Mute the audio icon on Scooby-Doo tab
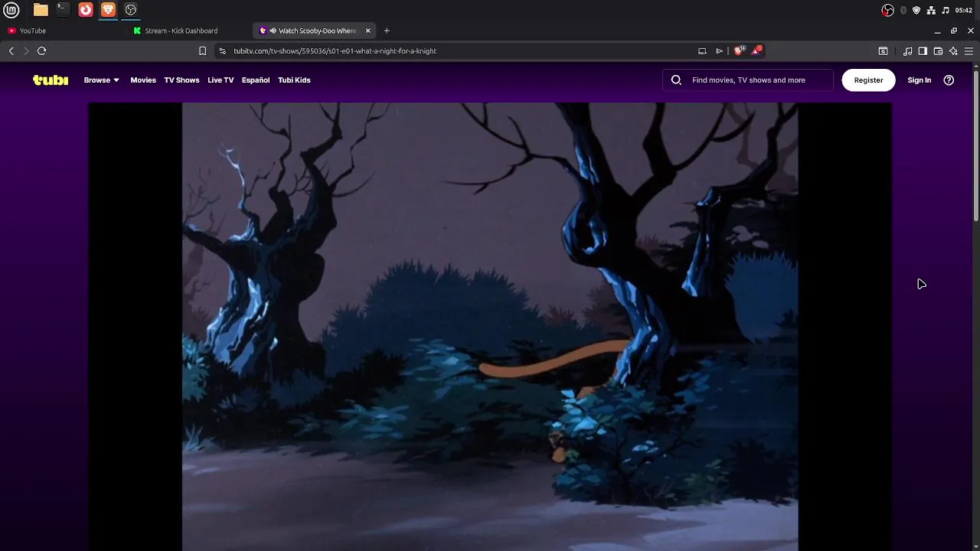 pyautogui.click(x=273, y=31)
